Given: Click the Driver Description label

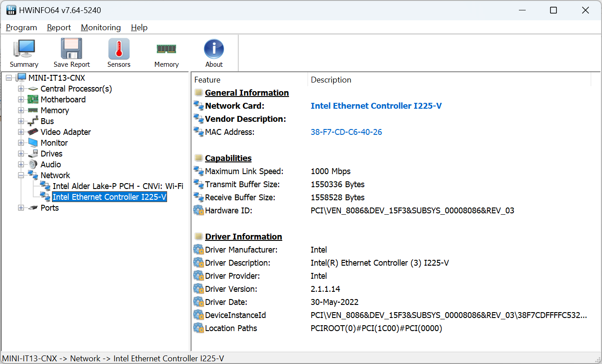Looking at the screenshot, I should [x=238, y=263].
